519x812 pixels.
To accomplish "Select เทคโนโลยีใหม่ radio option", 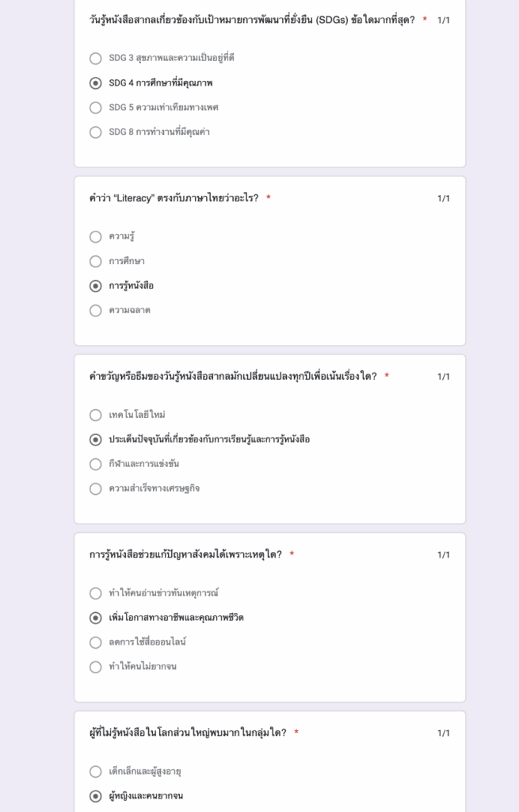I will (96, 415).
